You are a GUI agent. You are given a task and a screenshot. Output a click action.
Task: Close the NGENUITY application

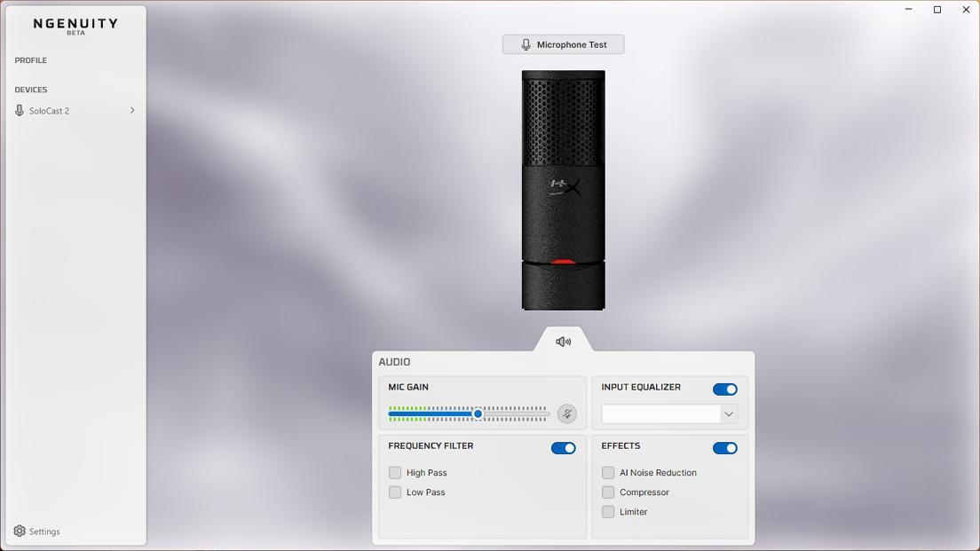[x=966, y=10]
